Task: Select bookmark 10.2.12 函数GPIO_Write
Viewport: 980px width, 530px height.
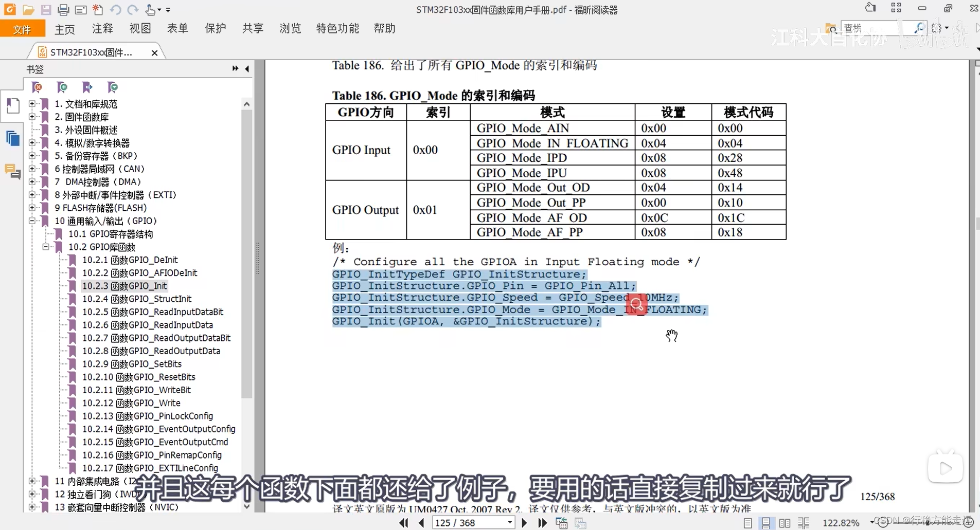Action: click(x=131, y=403)
